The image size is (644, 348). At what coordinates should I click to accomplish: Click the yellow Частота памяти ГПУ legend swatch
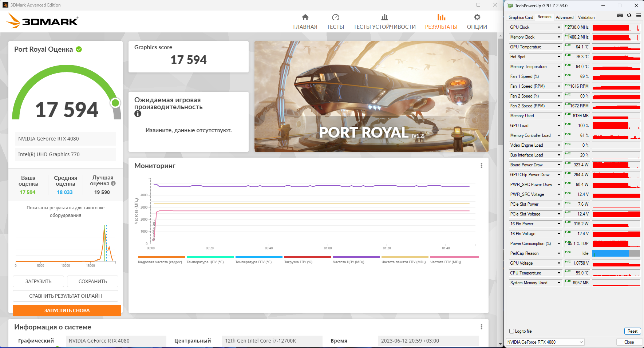pos(405,257)
